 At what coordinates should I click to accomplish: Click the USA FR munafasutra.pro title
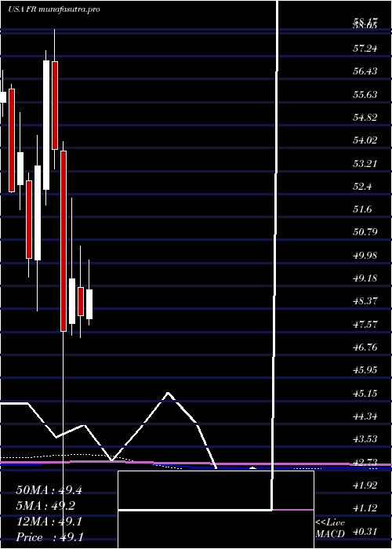pyautogui.click(x=54, y=9)
